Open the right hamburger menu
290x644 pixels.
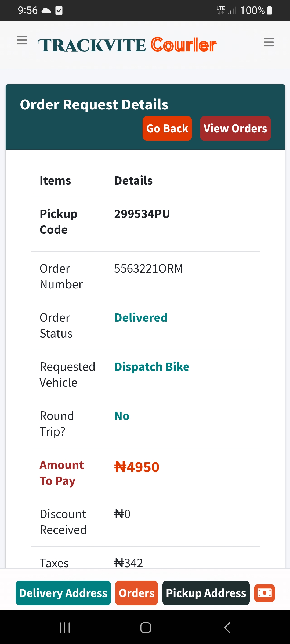[x=269, y=42]
